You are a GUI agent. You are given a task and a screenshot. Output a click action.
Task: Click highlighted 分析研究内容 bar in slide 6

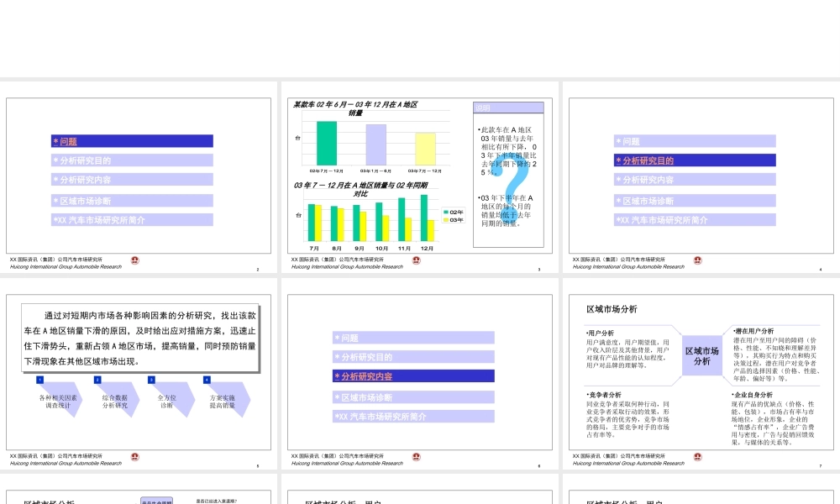[x=413, y=376]
